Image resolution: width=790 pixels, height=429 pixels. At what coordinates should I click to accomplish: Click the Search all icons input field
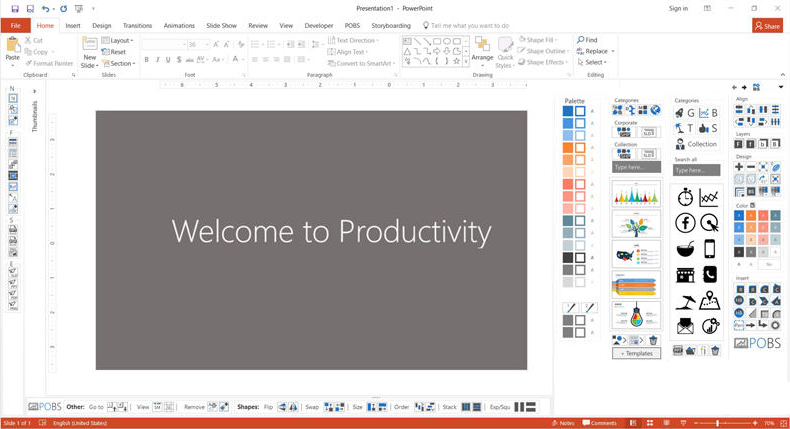696,170
